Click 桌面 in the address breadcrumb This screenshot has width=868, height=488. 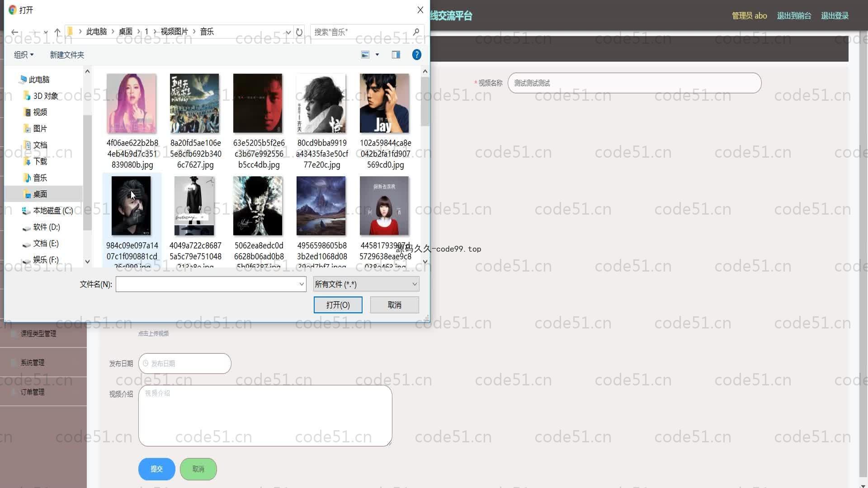[125, 32]
